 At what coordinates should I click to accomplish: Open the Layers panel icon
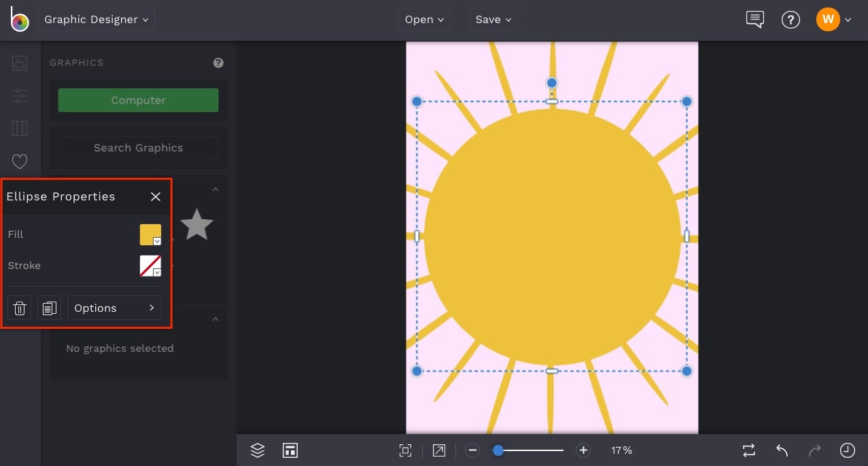pos(257,450)
